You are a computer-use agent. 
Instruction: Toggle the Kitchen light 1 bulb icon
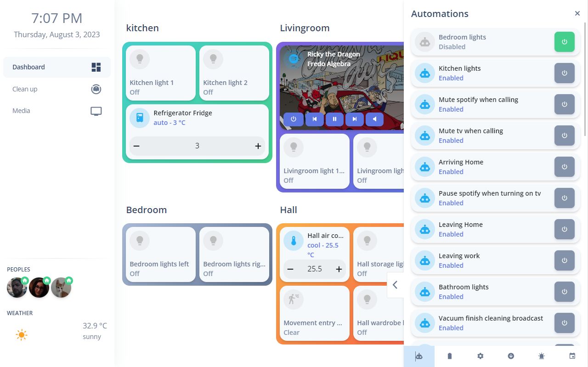click(x=140, y=59)
